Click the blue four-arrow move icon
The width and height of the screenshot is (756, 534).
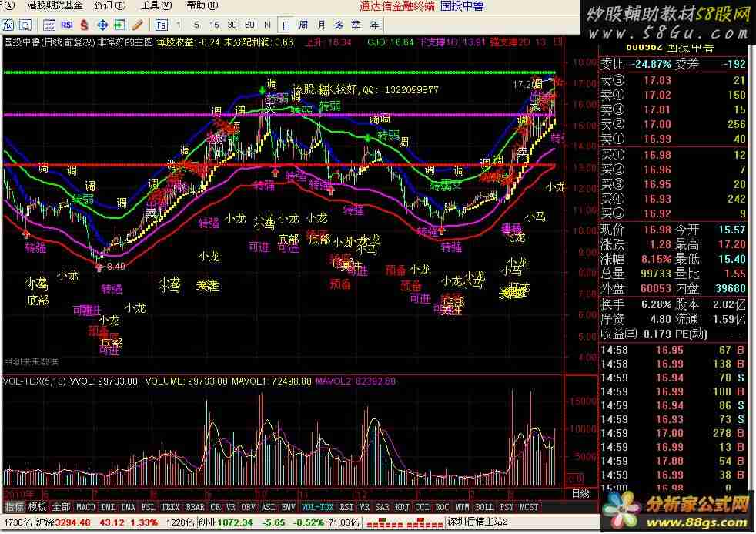[102, 25]
